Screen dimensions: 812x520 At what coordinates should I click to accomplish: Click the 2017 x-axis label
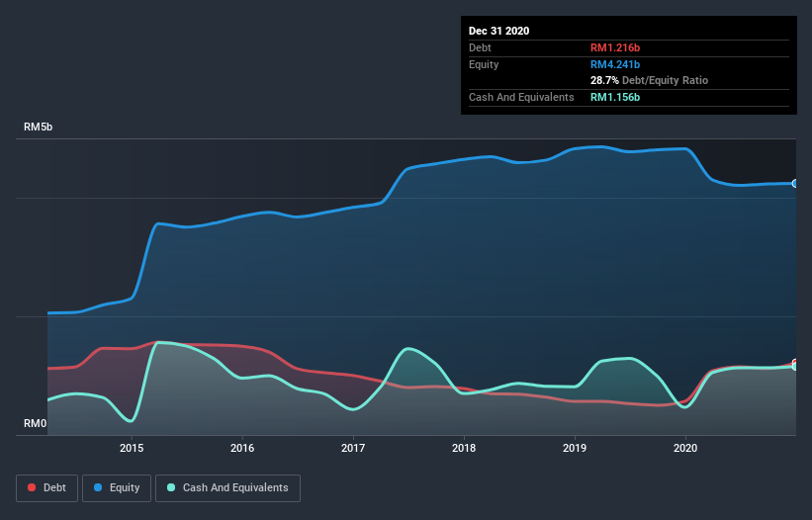[353, 448]
